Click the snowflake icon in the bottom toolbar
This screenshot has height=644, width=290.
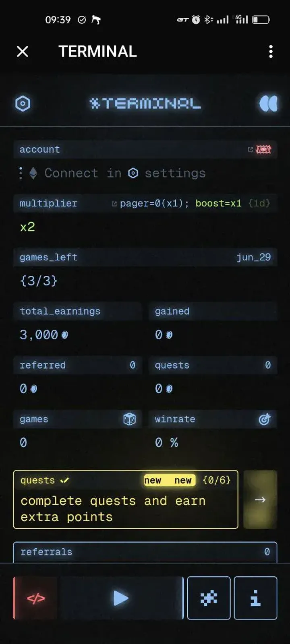(209, 598)
